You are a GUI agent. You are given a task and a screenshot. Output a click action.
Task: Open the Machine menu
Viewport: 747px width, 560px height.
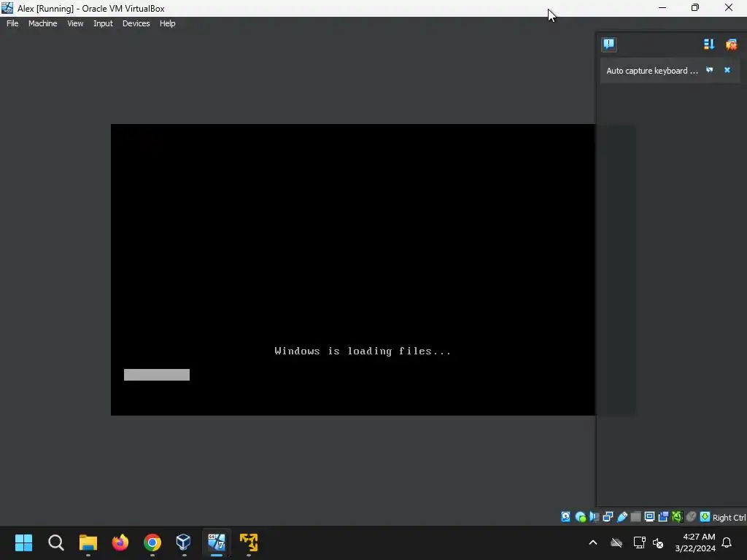click(43, 23)
